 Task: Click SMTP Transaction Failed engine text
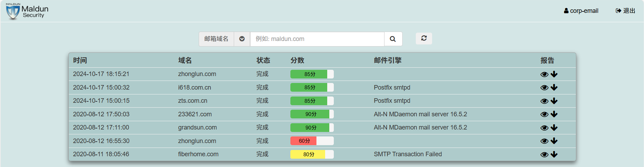[x=408, y=154]
